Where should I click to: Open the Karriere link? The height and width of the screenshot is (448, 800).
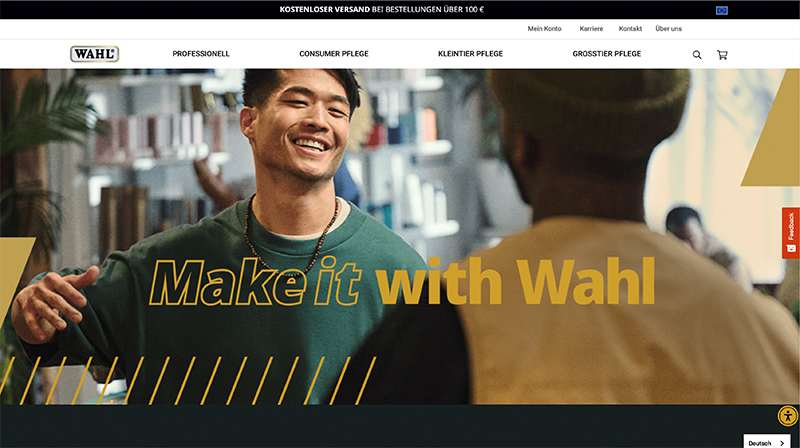(591, 29)
